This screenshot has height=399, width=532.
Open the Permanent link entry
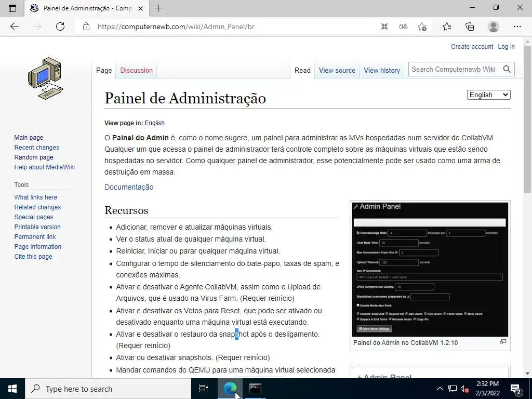click(x=35, y=236)
